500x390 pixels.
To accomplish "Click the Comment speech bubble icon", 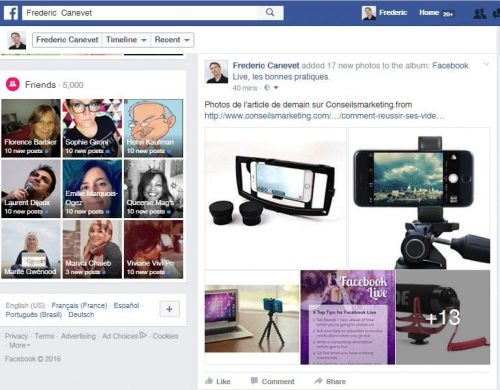I will 254,381.
